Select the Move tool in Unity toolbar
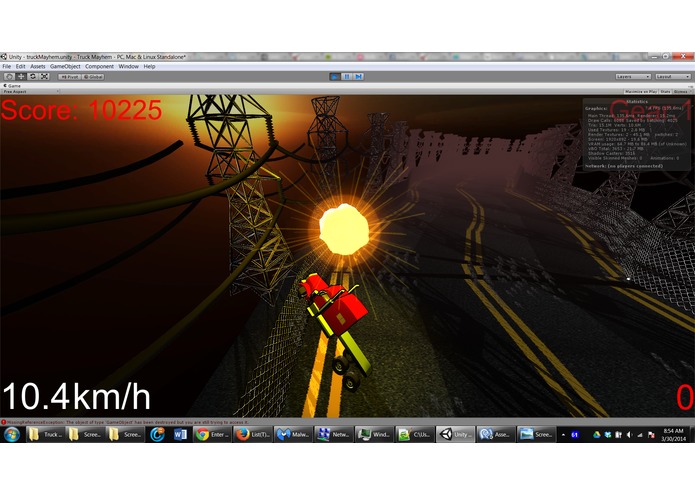Screen dimensions: 695x494 click(21, 77)
